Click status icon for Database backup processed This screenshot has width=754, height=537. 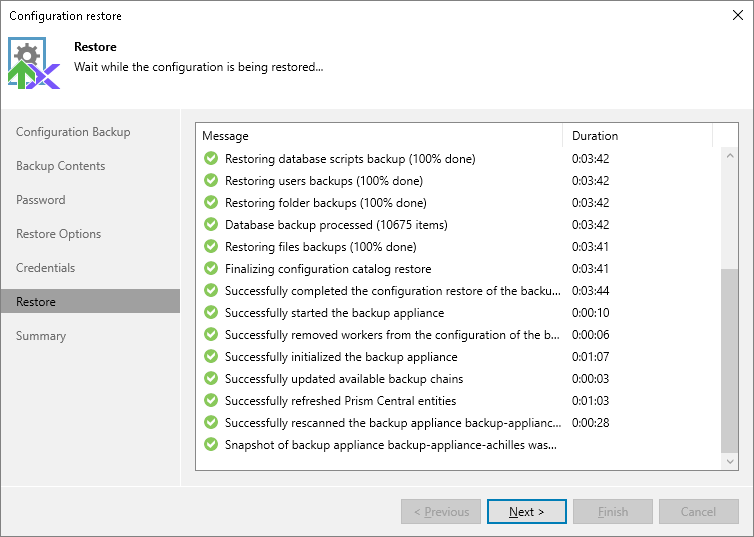click(x=211, y=225)
